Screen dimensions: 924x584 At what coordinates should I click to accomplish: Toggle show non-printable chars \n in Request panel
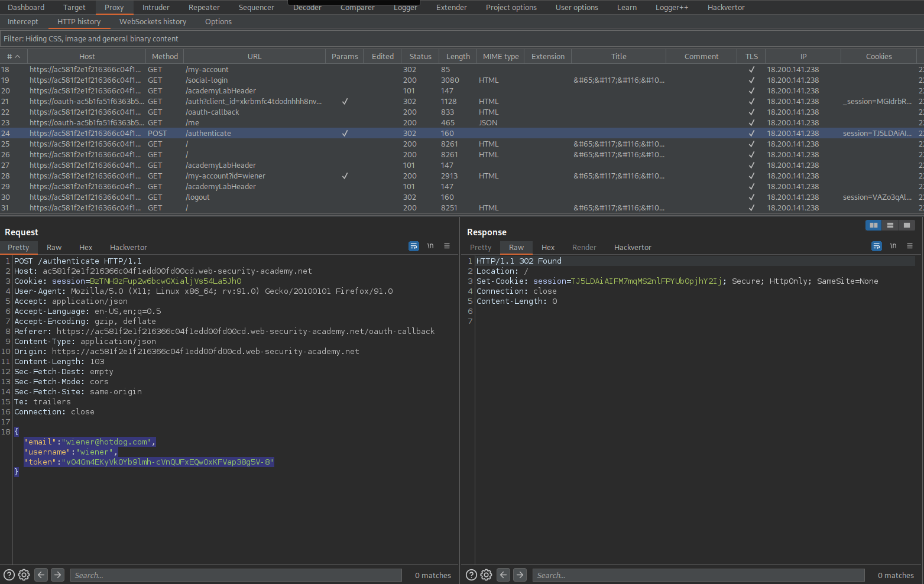[430, 246]
